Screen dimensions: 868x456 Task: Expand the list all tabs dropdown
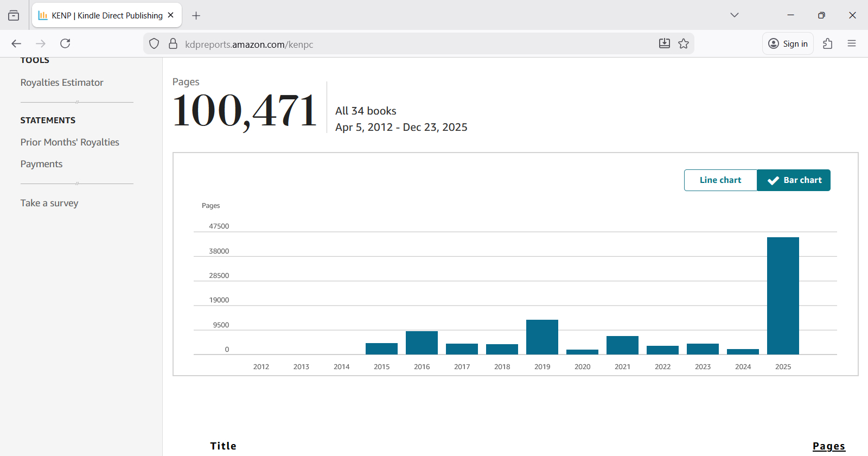pyautogui.click(x=735, y=15)
